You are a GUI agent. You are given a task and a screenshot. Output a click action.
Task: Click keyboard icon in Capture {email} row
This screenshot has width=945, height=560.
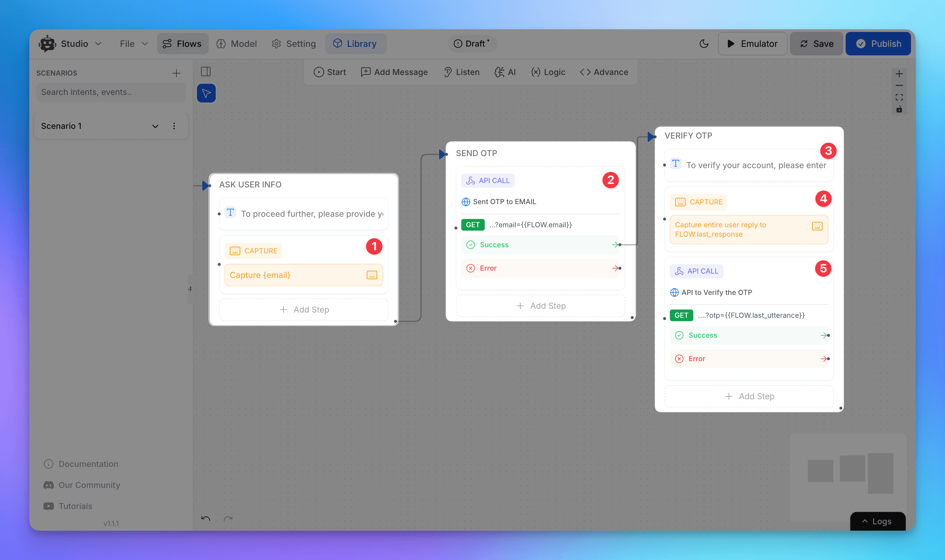click(x=372, y=275)
